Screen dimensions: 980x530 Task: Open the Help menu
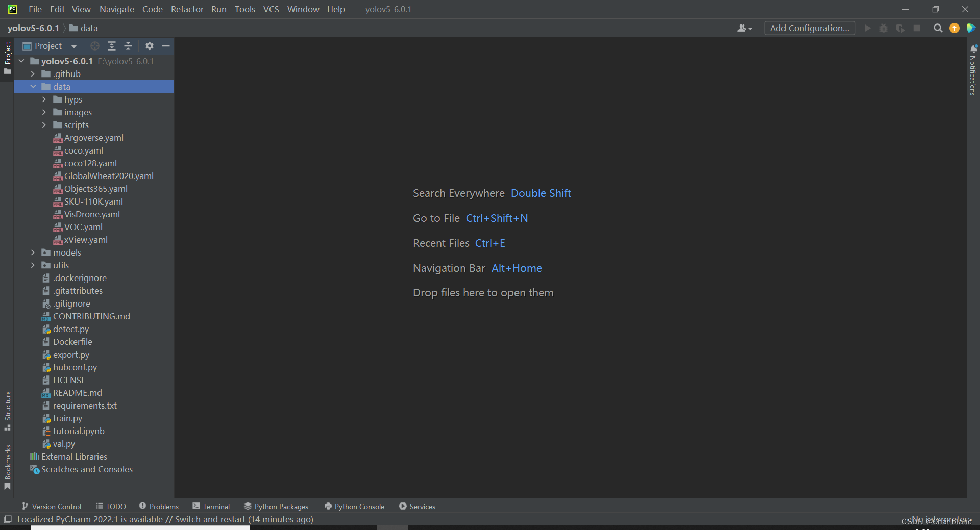[336, 9]
